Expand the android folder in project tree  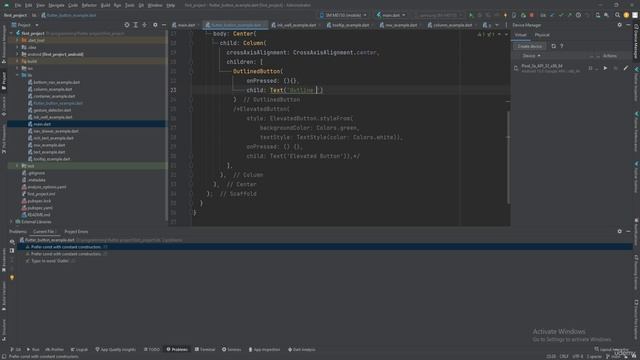(17, 54)
